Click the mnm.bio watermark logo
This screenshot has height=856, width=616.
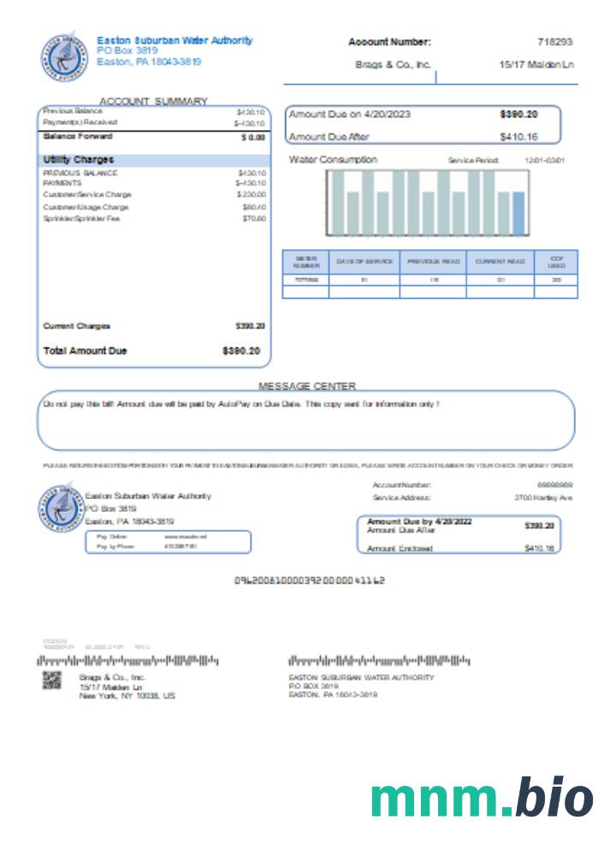coord(482,799)
